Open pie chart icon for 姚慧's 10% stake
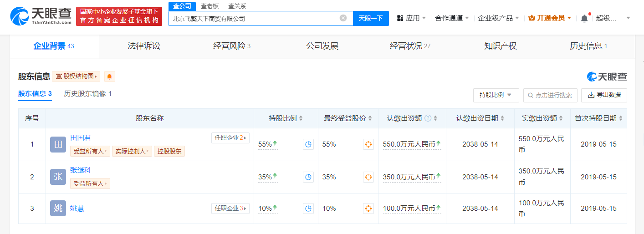 pyautogui.click(x=308, y=208)
